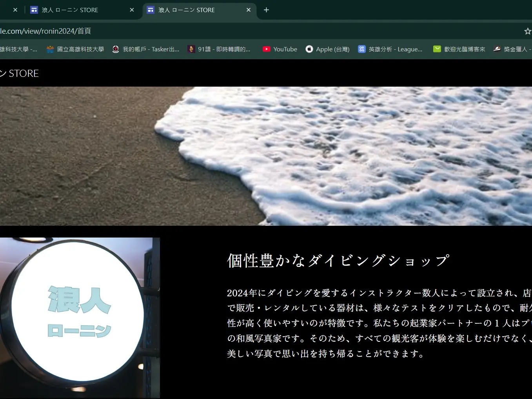Click the 獎金獵人 bookmark favicon
This screenshot has height=399, width=532.
point(497,49)
